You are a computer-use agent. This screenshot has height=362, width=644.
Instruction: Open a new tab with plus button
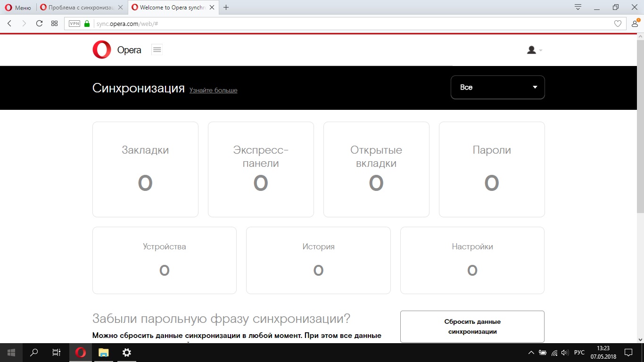(226, 8)
